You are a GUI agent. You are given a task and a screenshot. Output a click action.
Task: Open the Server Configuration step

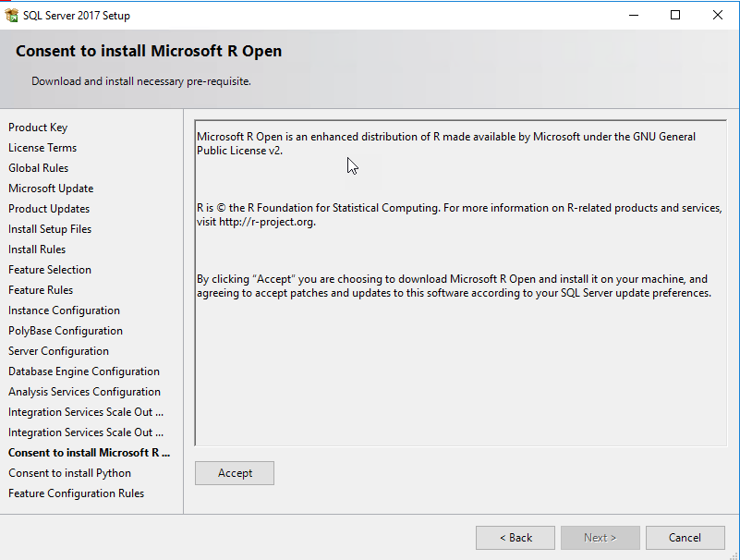click(58, 351)
